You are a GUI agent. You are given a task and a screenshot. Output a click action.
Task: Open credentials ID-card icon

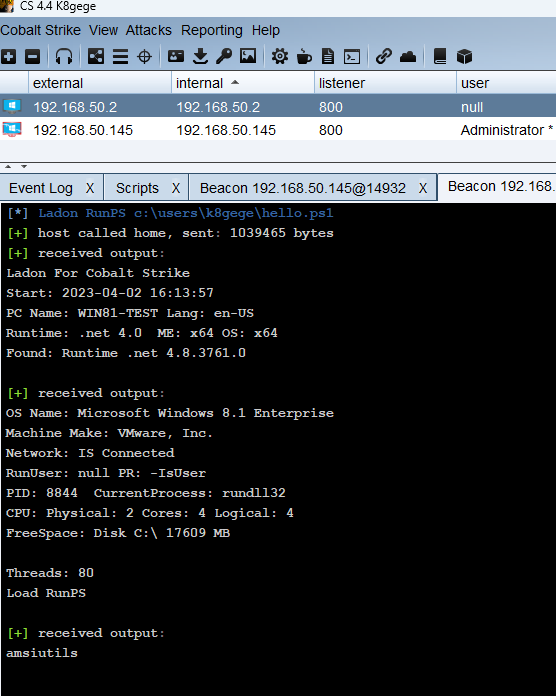(176, 56)
